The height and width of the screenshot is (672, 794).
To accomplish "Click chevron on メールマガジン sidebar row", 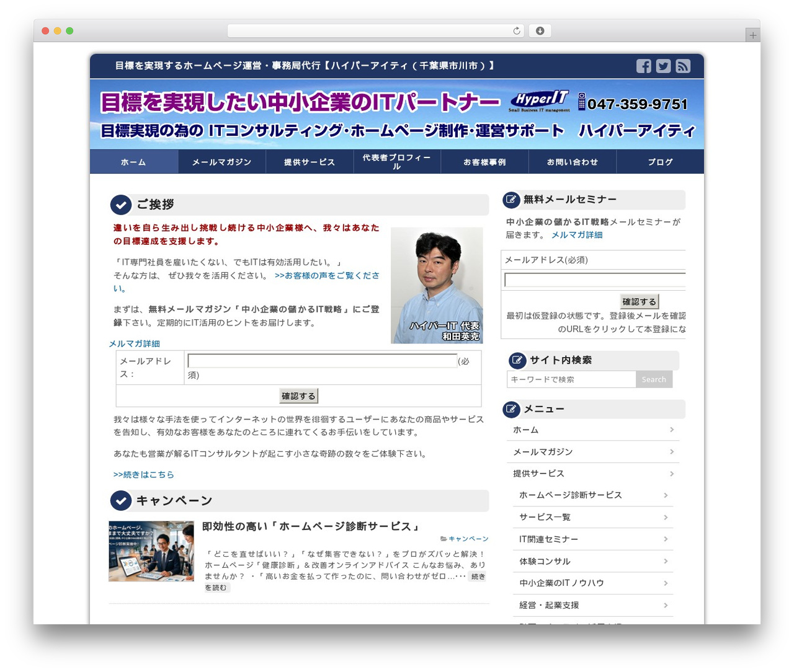I will [672, 452].
